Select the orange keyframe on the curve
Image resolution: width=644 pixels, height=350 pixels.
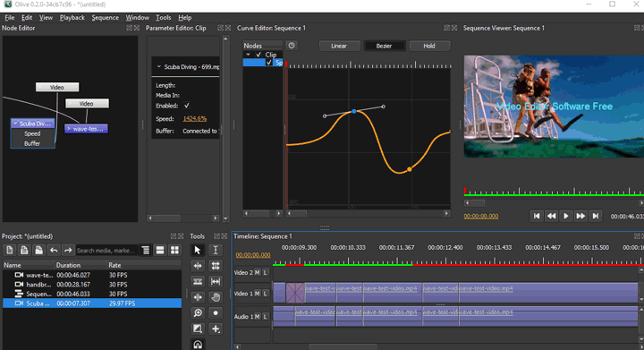click(410, 169)
